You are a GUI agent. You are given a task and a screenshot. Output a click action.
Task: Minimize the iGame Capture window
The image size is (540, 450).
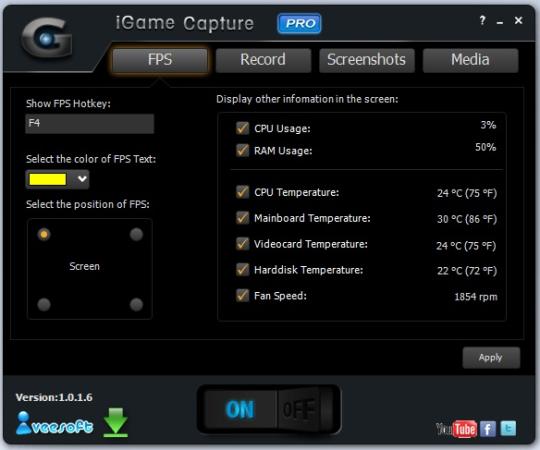(500, 22)
